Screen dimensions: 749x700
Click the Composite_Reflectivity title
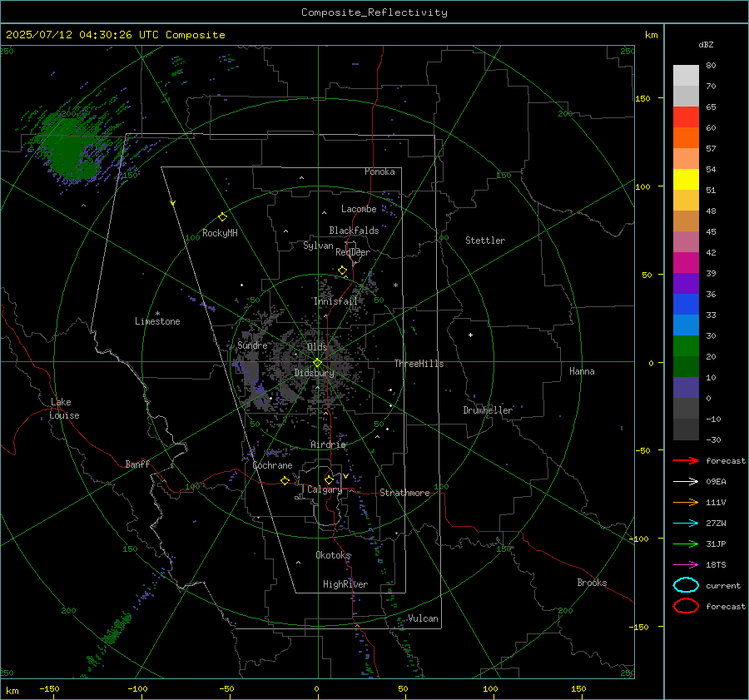pyautogui.click(x=374, y=12)
